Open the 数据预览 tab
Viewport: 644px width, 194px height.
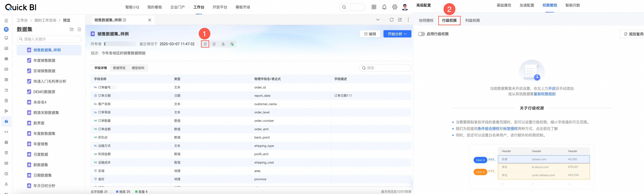coord(119,68)
